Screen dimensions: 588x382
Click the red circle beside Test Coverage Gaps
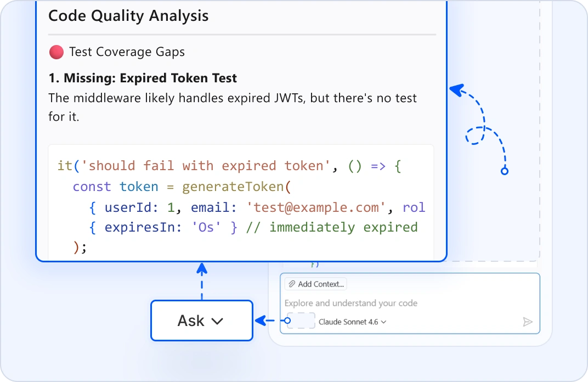point(56,52)
